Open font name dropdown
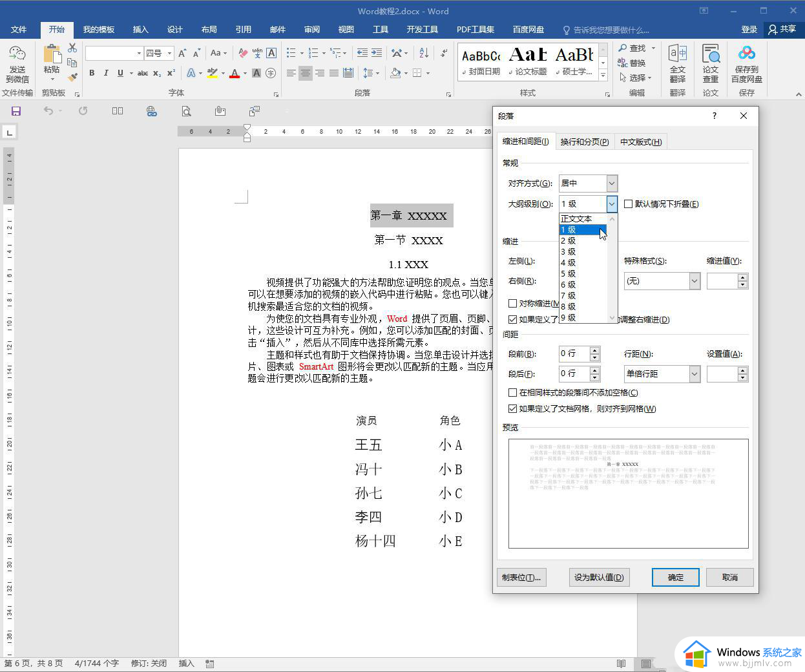This screenshot has height=672, width=805. pyautogui.click(x=139, y=53)
